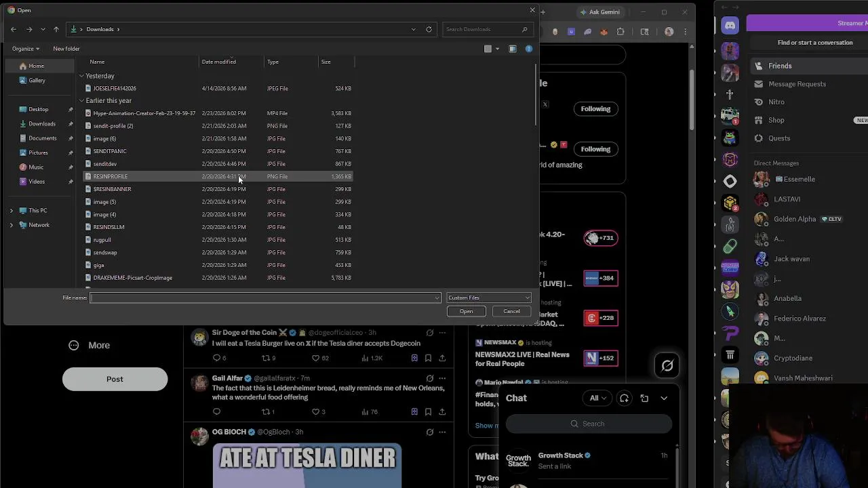The width and height of the screenshot is (868, 488).
Task: Share Gail Alfar's post
Action: pos(442,411)
